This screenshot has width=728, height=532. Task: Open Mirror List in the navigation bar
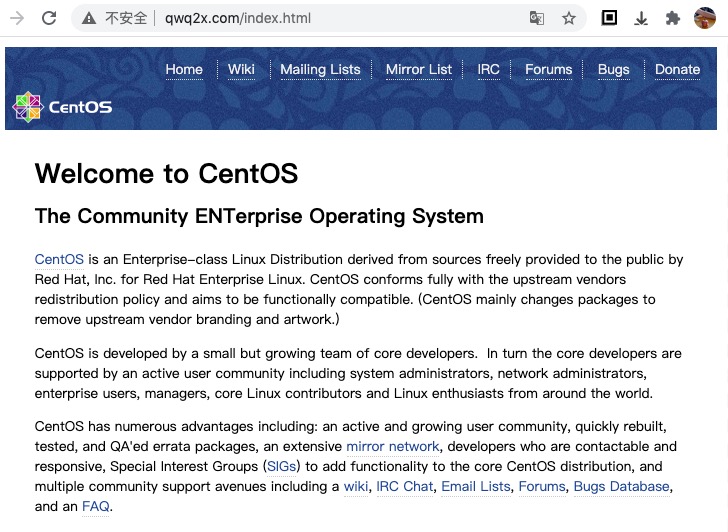419,70
